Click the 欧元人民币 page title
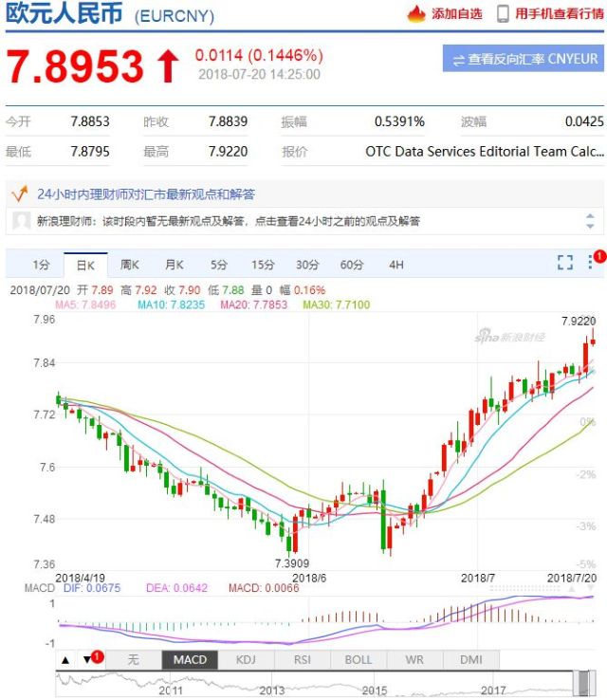Viewport: 607px width, 700px height. pos(64,13)
